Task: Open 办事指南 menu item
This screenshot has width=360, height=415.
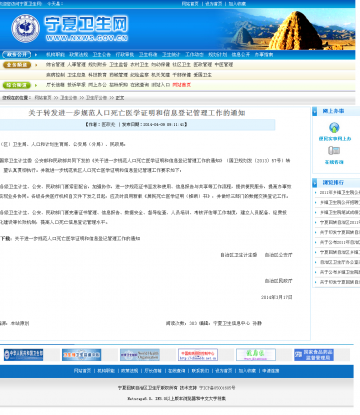Action: (264, 55)
